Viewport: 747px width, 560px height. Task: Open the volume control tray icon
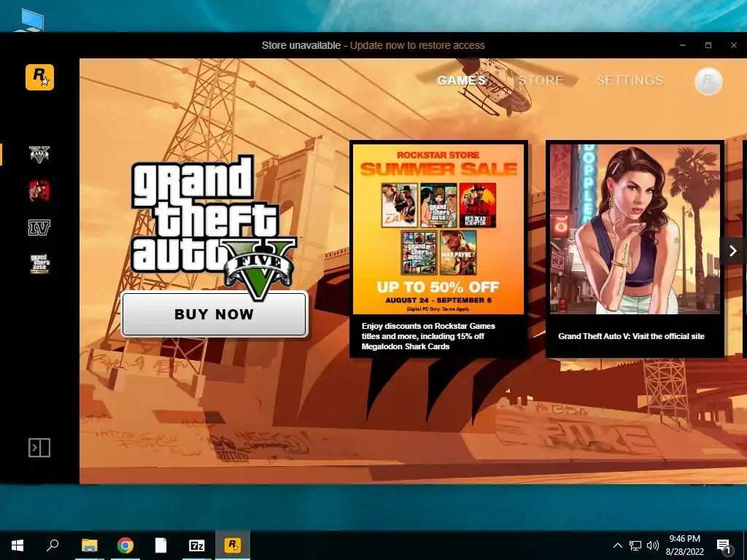point(653,545)
